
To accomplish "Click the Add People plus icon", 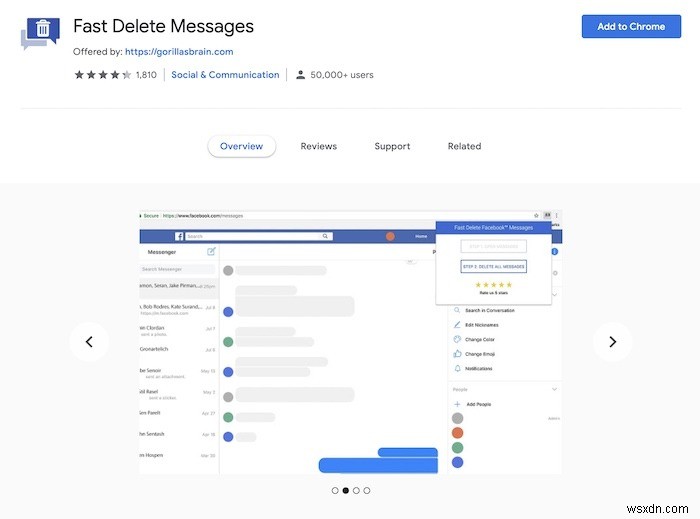I will (x=457, y=404).
